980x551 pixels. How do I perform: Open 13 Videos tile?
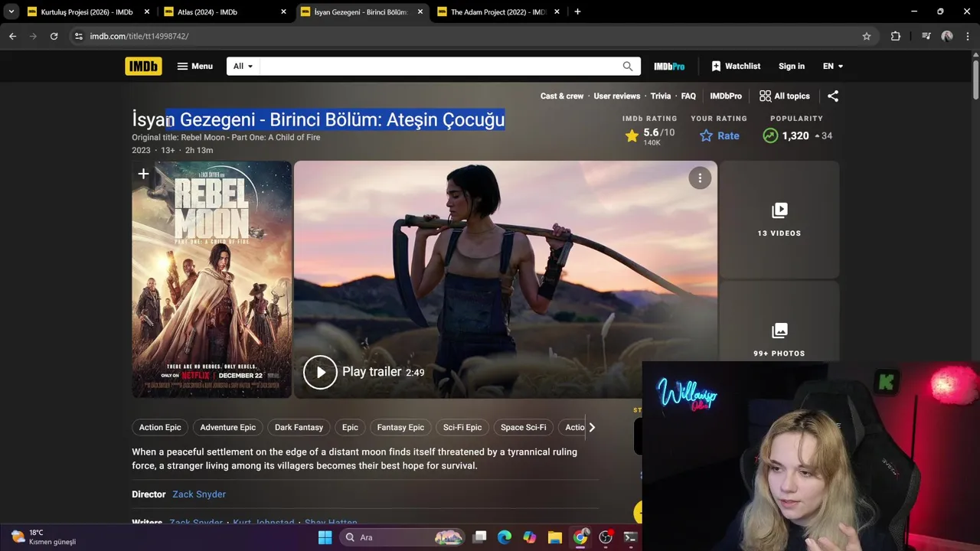click(x=779, y=219)
